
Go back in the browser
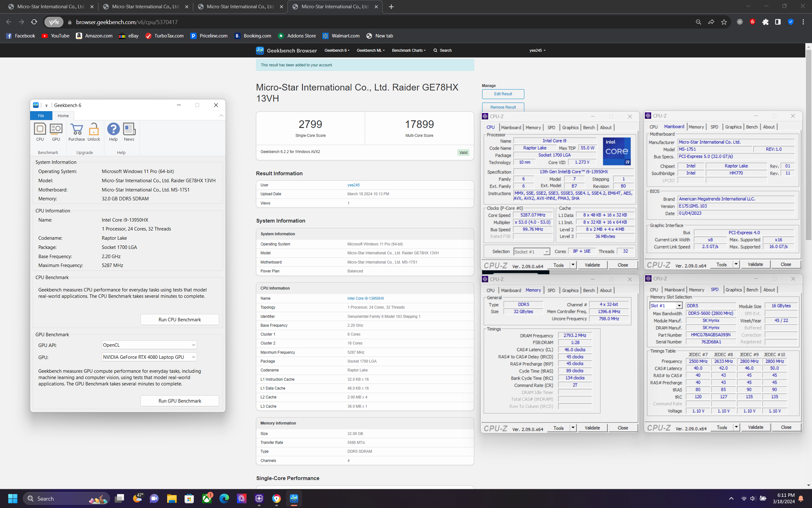[x=9, y=22]
